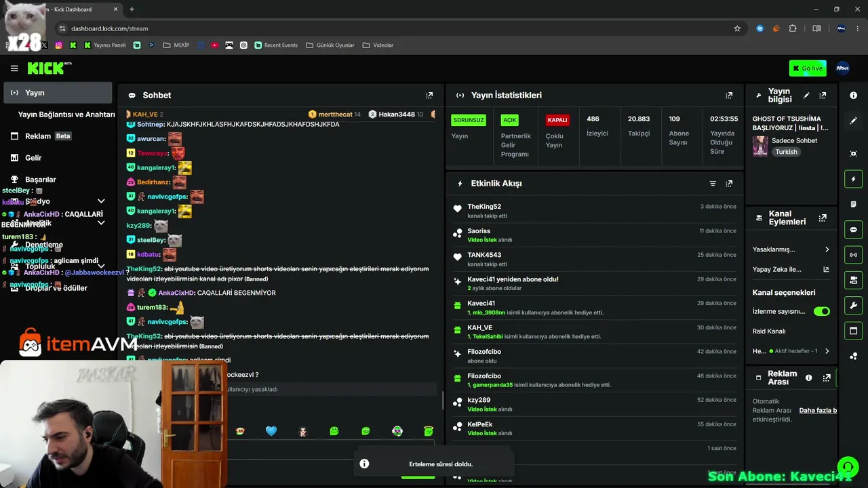Open the Recent Events bookmark

coord(276,45)
